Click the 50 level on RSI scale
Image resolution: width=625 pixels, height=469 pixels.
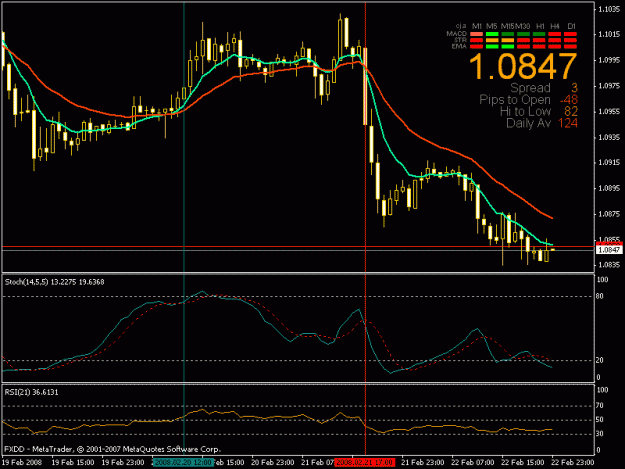(x=600, y=420)
